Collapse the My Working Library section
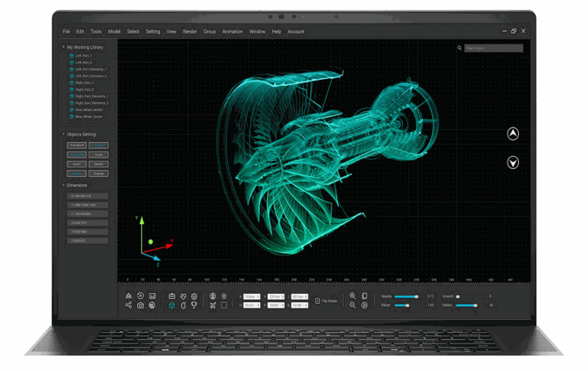 click(63, 47)
